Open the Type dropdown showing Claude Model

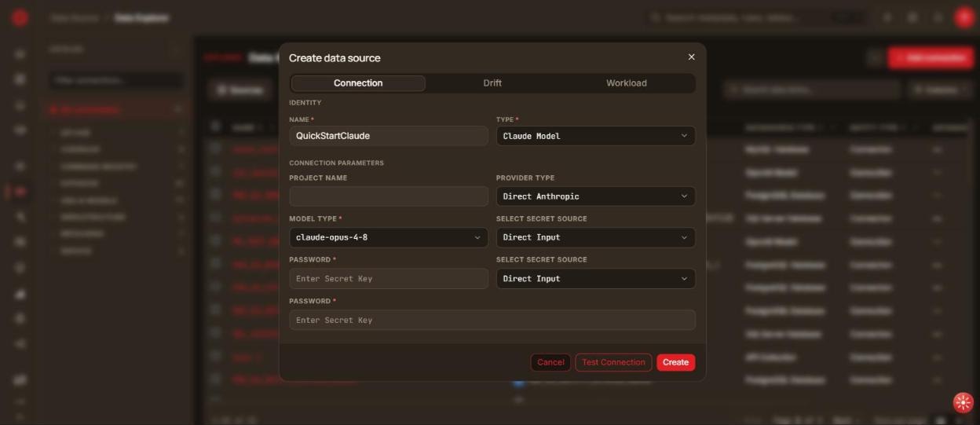(595, 136)
